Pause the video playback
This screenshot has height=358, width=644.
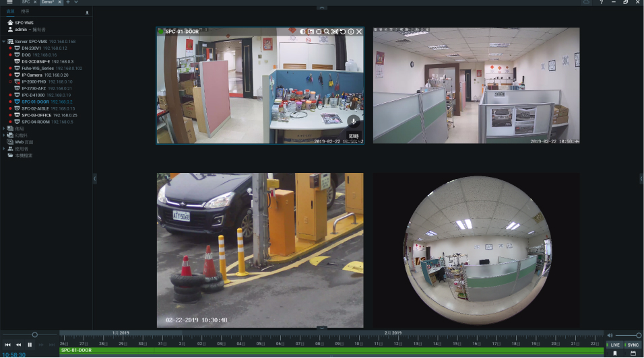(30, 345)
